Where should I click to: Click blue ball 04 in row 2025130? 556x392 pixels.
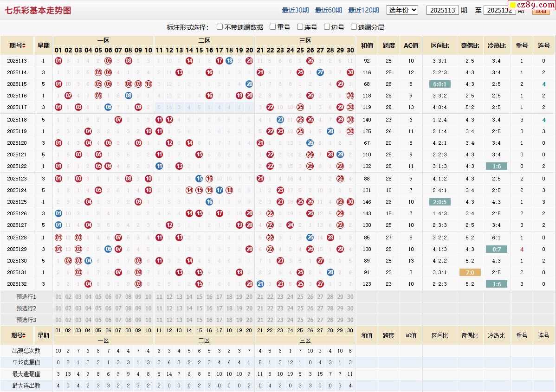pyautogui.click(x=88, y=261)
